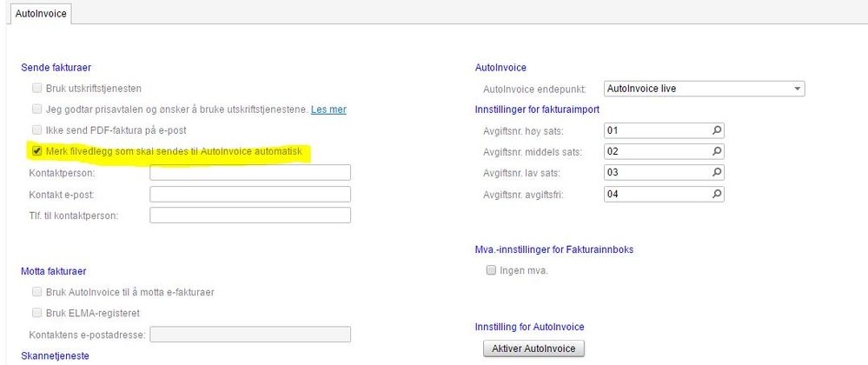Toggle Bruk ELMA-registeret checkbox
This screenshot has width=868, height=365.
click(37, 313)
